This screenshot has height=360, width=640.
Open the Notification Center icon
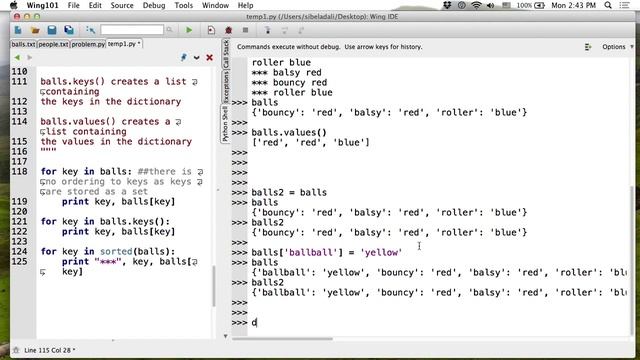tap(624, 5)
